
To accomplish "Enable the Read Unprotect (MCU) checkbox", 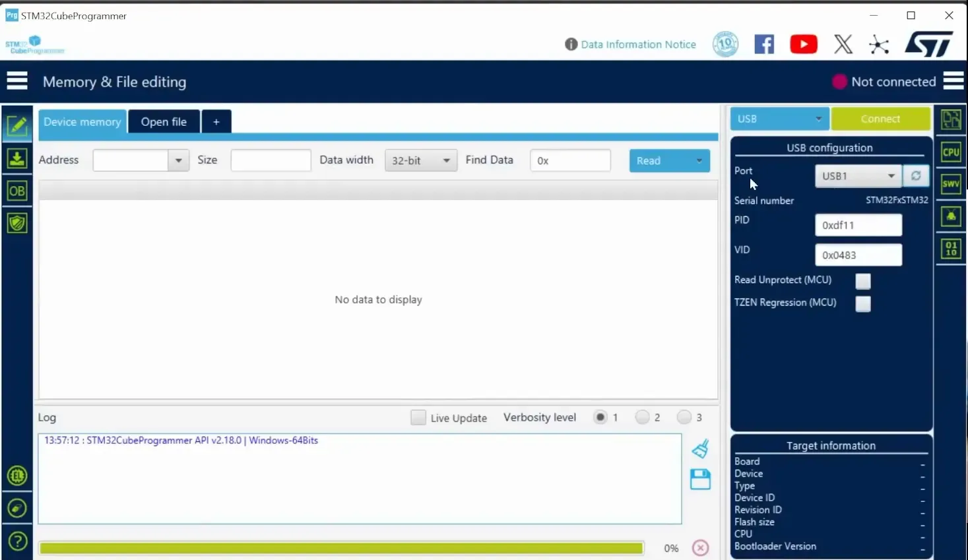I will (x=863, y=281).
